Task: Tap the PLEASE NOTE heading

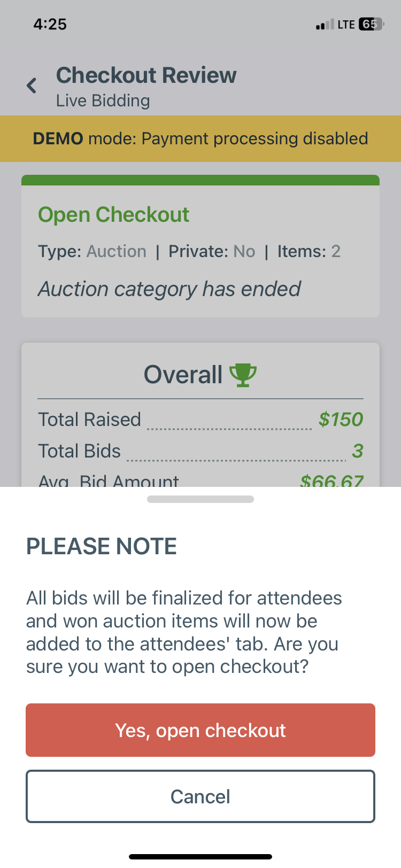Action: coord(102,546)
